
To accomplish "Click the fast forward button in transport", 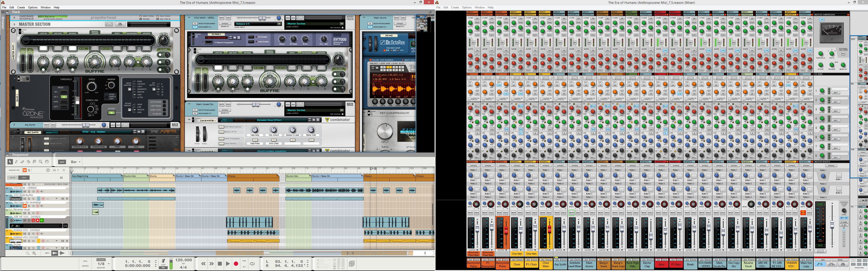I will (x=211, y=264).
